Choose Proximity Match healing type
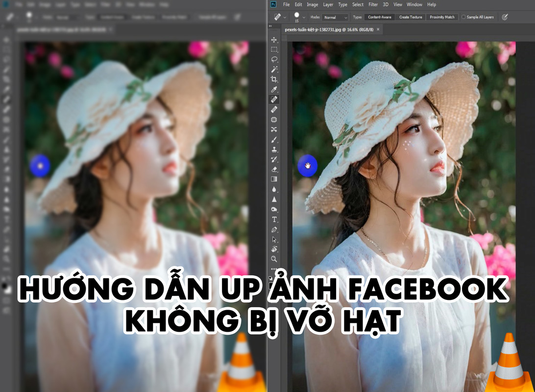This screenshot has height=392, width=535. point(442,17)
